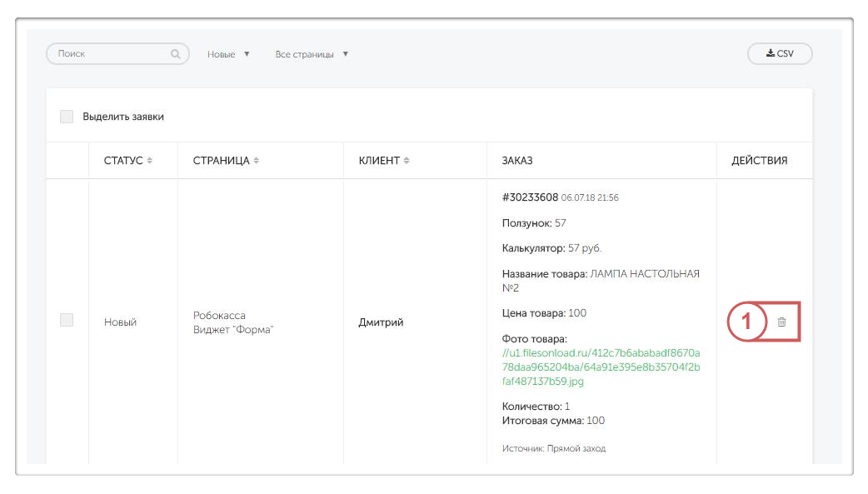Export the orders with the CSV button
Image resolution: width=868 pixels, height=494 pixels.
[780, 53]
